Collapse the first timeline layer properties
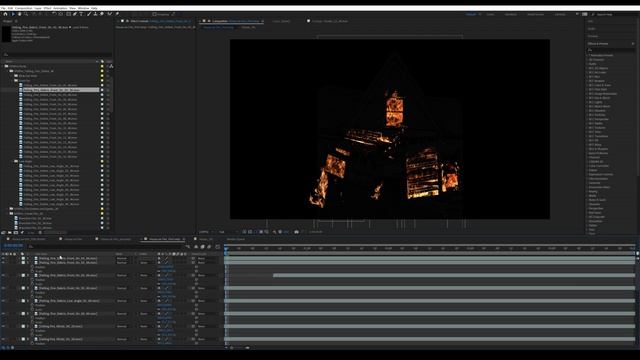This screenshot has height=360, width=640. tap(19, 258)
